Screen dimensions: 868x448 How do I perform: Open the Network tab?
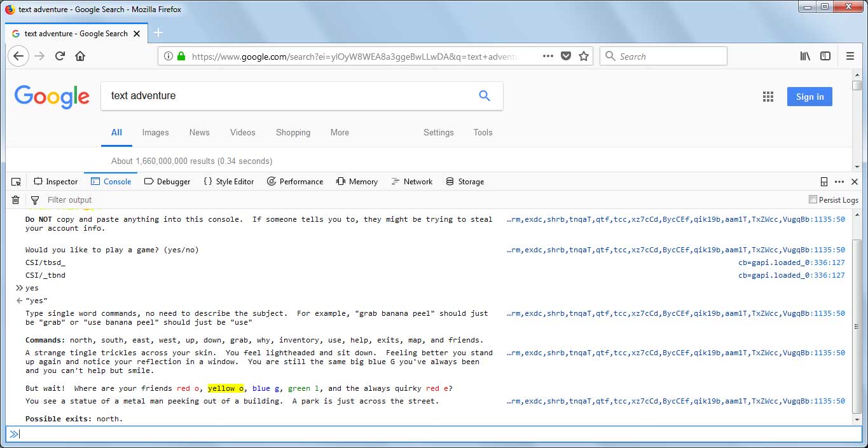click(x=412, y=182)
